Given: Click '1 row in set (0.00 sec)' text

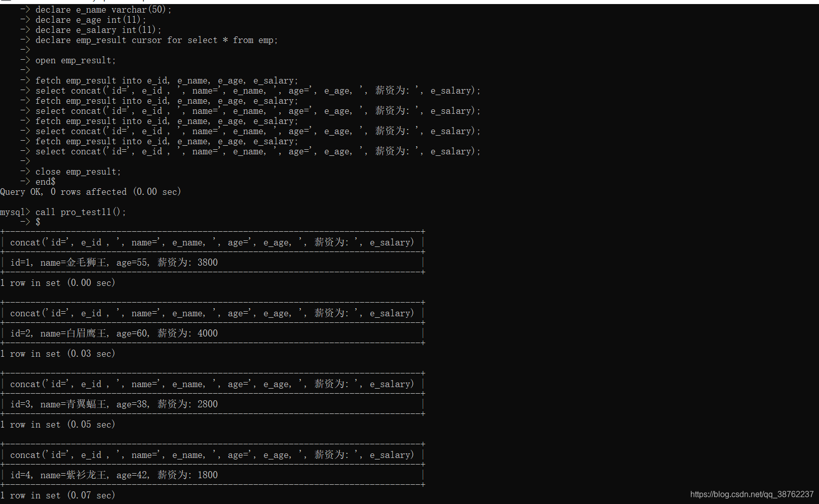Looking at the screenshot, I should coord(58,283).
